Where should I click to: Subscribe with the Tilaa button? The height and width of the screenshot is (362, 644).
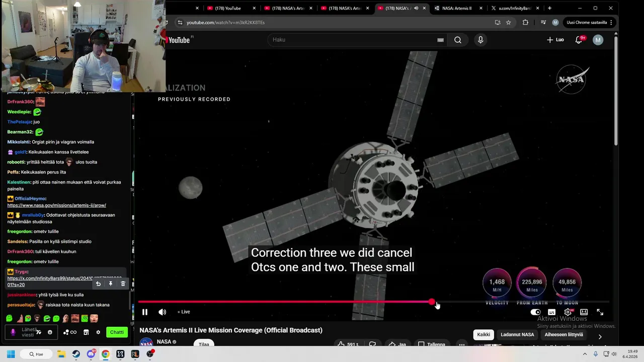point(204,344)
